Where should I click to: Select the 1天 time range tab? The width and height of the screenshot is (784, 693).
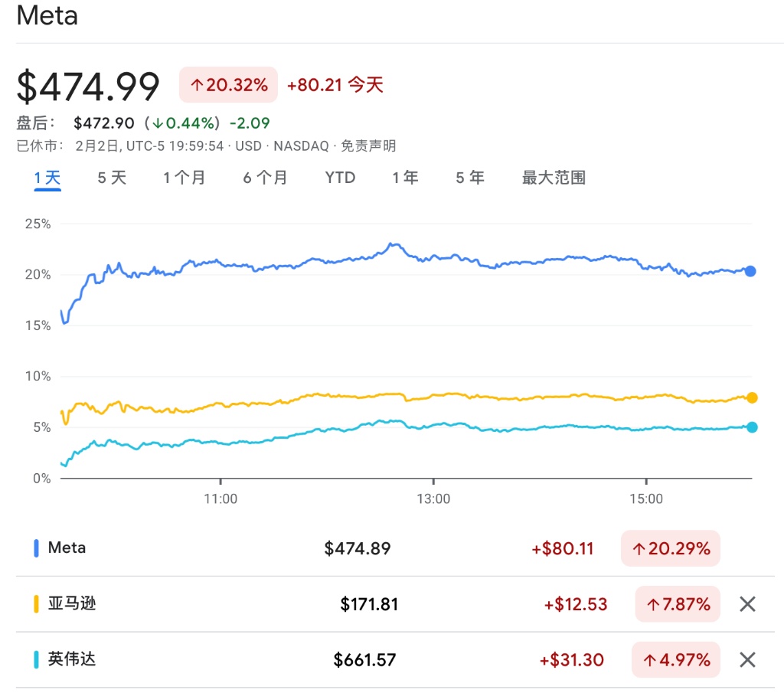click(47, 178)
